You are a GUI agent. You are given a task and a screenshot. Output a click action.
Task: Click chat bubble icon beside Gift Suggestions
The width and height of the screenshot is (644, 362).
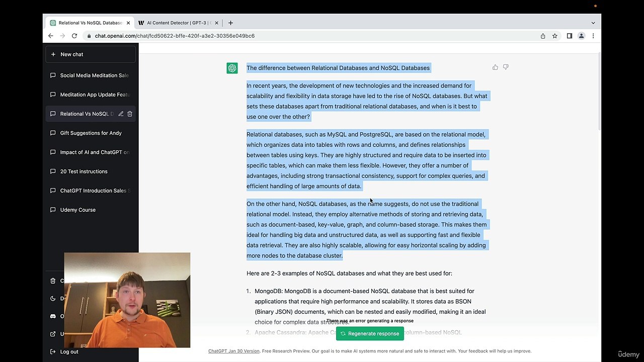click(x=53, y=133)
